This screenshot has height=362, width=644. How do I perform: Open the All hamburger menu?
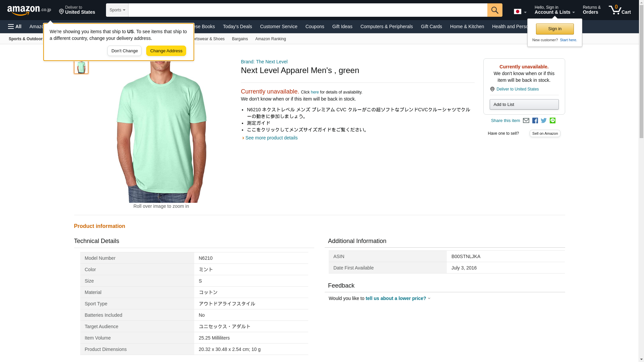pos(15,26)
